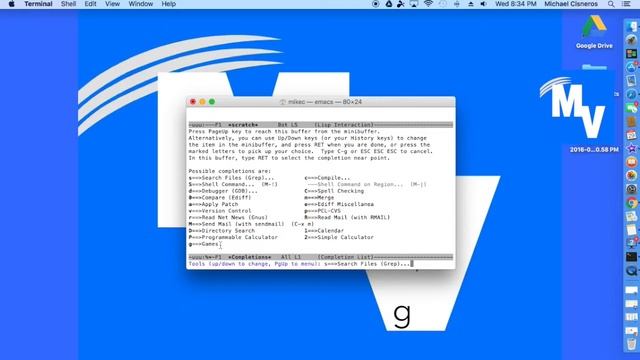Open Google Chrome from the Dock
The height and width of the screenshot is (360, 640).
click(x=631, y=202)
